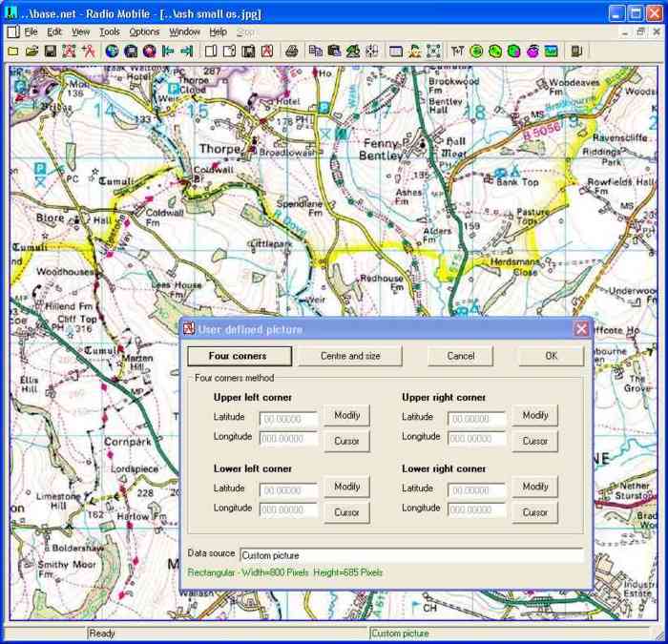This screenshot has height=644, width=668.
Task: Click the Open picture page icon
Action: pos(229,52)
